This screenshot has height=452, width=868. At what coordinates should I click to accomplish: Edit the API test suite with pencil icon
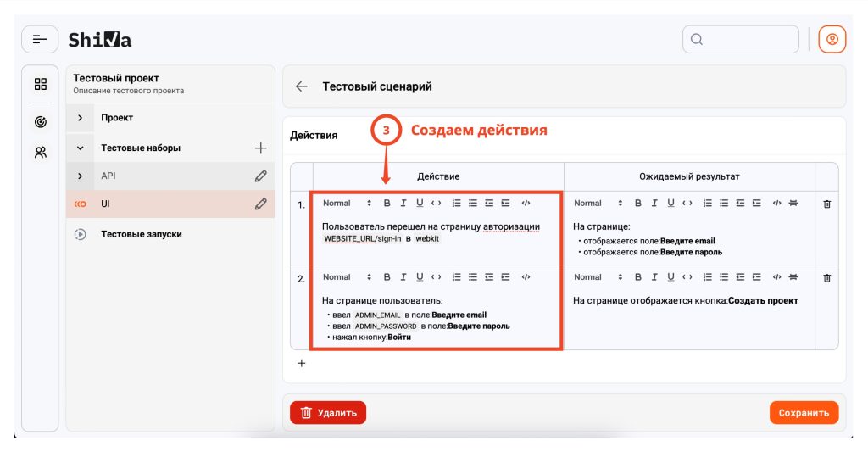260,176
